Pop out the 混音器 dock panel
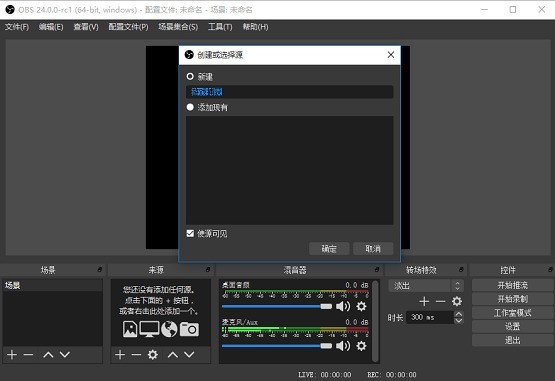 point(377,270)
